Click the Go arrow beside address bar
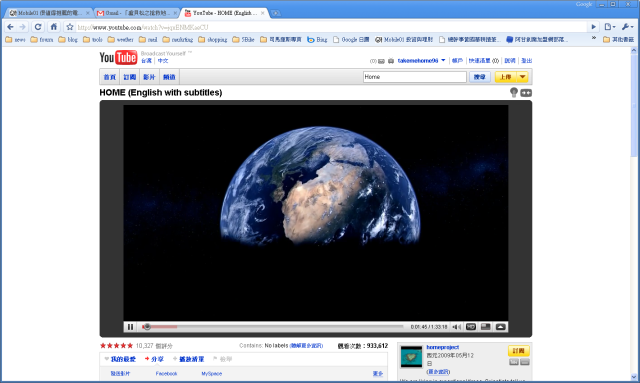Viewport: 640px width, 383px height. (x=593, y=27)
